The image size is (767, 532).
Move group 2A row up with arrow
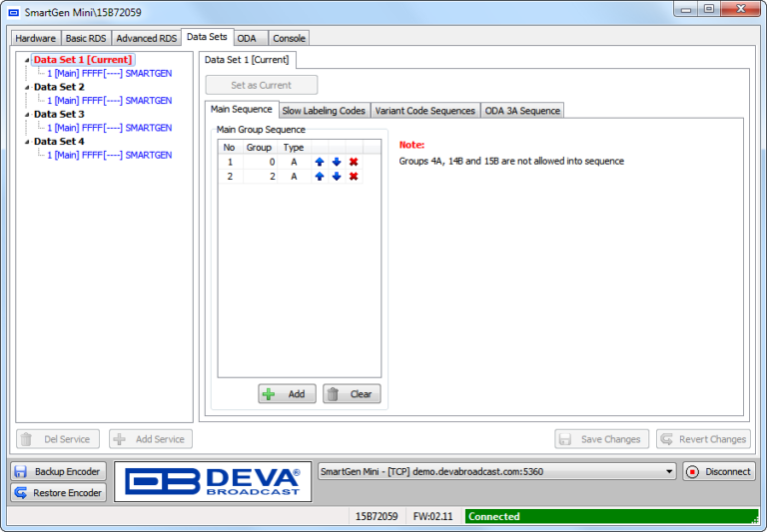tap(320, 177)
